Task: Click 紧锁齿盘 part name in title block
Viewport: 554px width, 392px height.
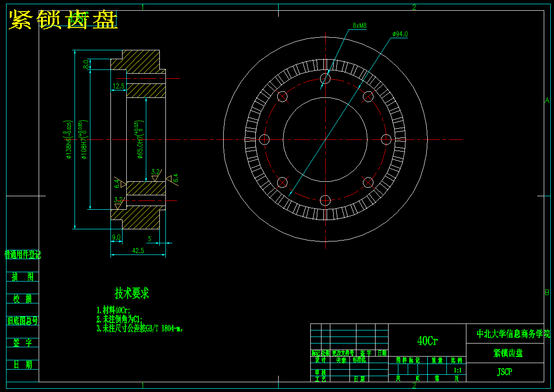Action: [508, 353]
